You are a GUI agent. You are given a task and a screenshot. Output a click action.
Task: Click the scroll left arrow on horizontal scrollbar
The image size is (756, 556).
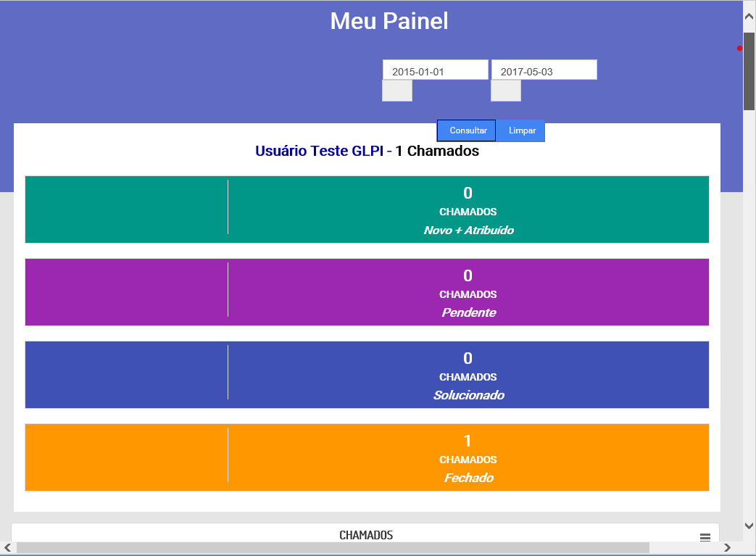coord(7,548)
